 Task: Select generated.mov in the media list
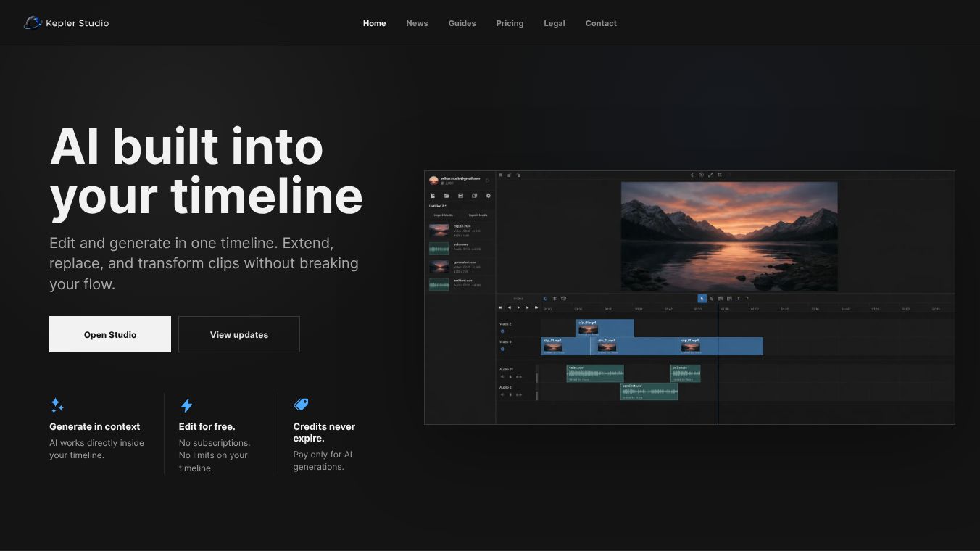(x=460, y=266)
